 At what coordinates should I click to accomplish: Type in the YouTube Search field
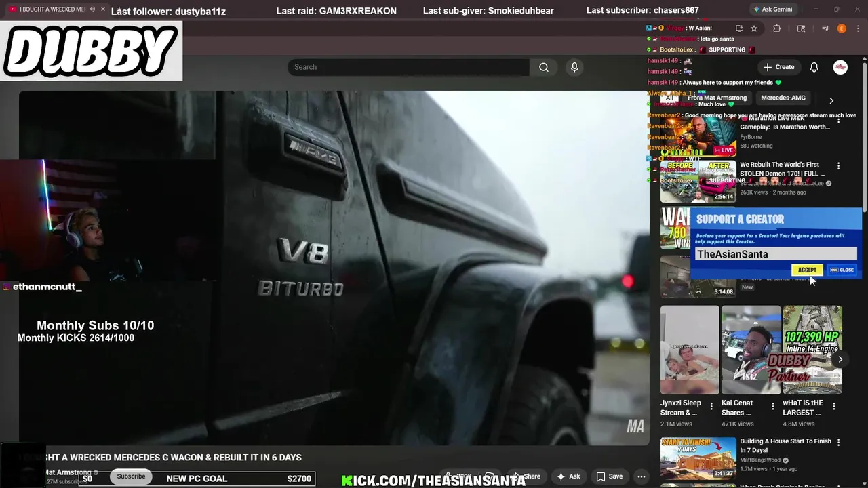pyautogui.click(x=409, y=67)
